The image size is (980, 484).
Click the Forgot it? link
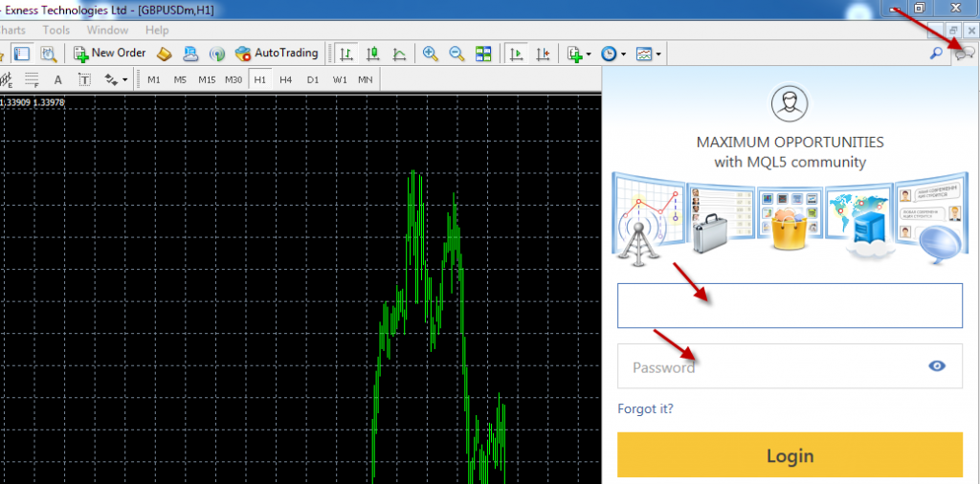pyautogui.click(x=646, y=409)
